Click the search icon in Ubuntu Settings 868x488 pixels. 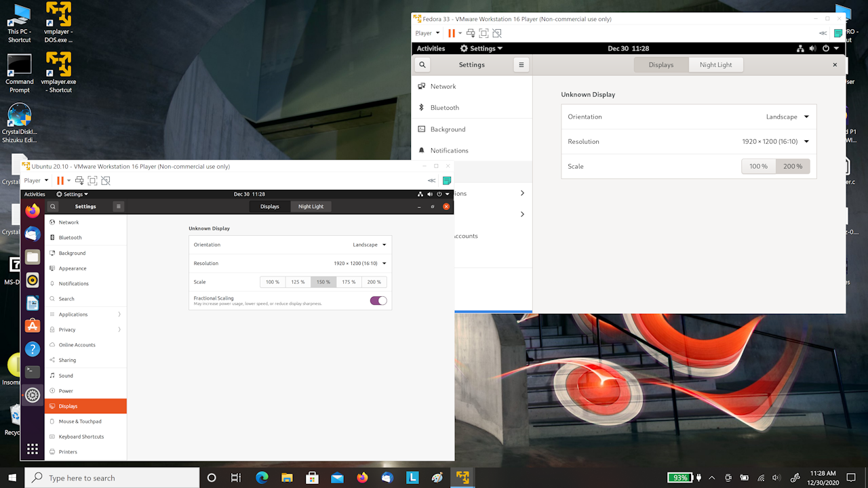[53, 206]
